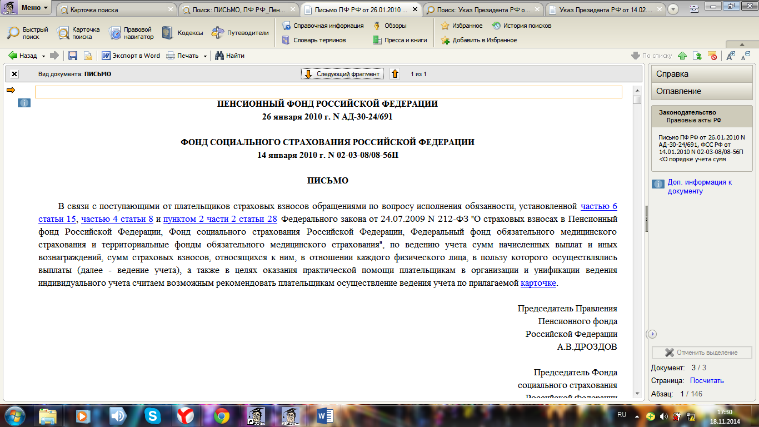Open Найти search with binoculars icon

230,56
